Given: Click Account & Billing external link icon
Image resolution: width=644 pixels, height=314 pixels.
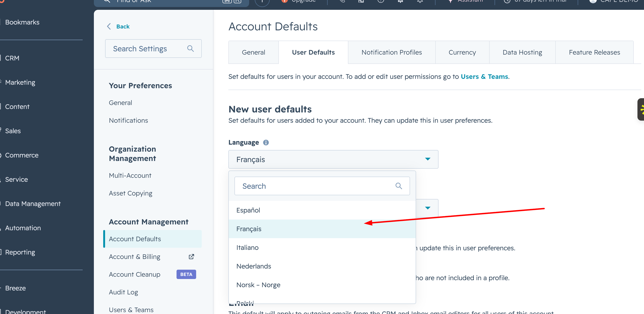Looking at the screenshot, I should click(x=191, y=257).
